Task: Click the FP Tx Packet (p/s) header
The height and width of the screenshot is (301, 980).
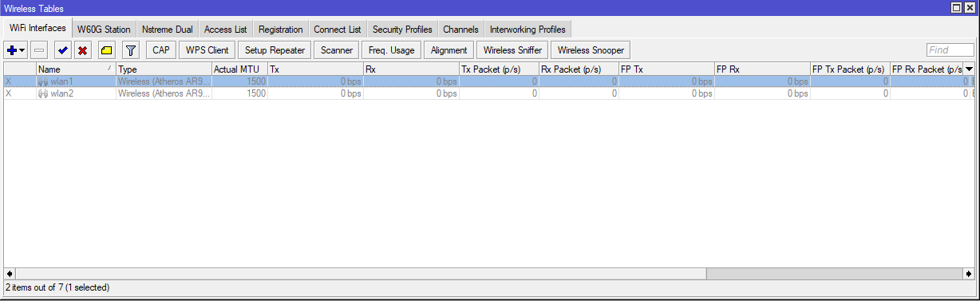Action: click(850, 69)
